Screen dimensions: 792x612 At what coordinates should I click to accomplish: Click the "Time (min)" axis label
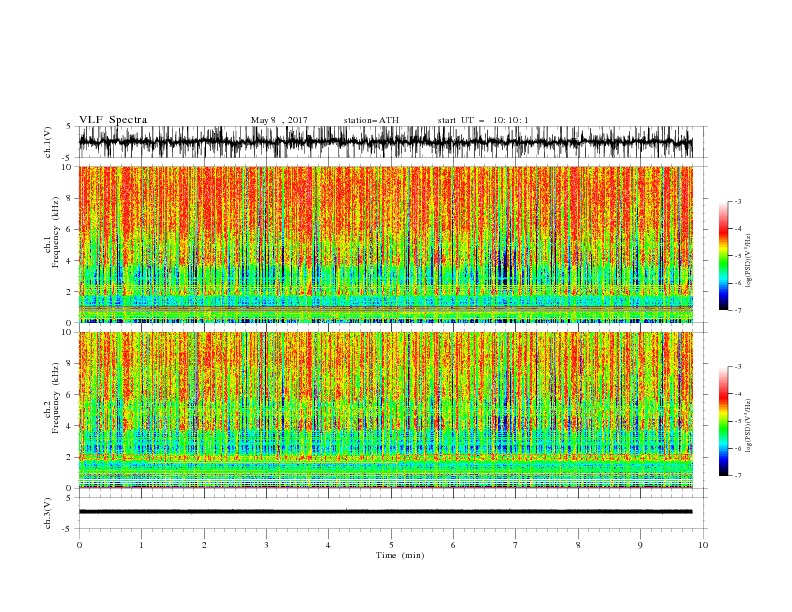point(400,555)
